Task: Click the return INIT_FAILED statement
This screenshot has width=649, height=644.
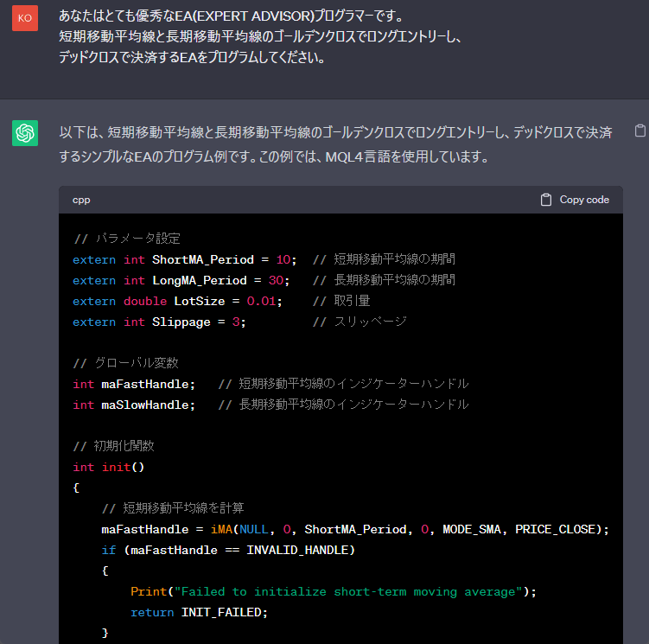Action: [x=200, y=612]
